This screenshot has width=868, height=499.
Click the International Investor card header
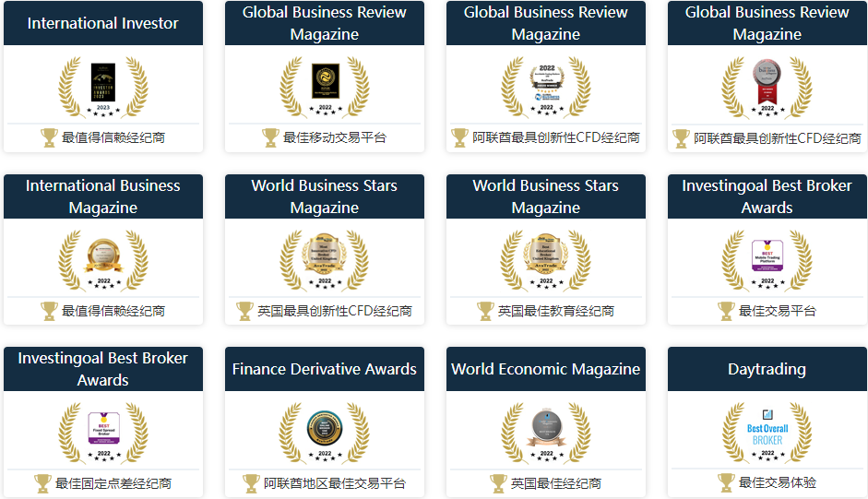click(x=103, y=23)
